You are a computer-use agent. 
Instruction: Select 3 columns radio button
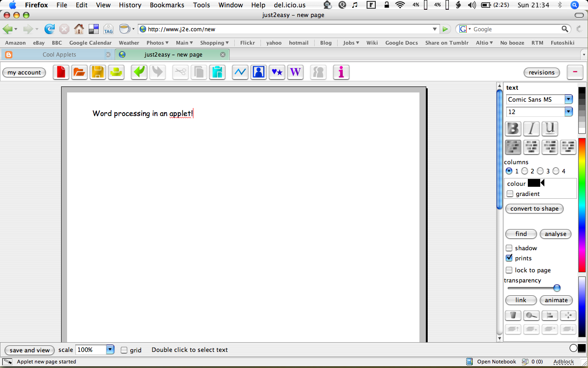click(x=540, y=171)
